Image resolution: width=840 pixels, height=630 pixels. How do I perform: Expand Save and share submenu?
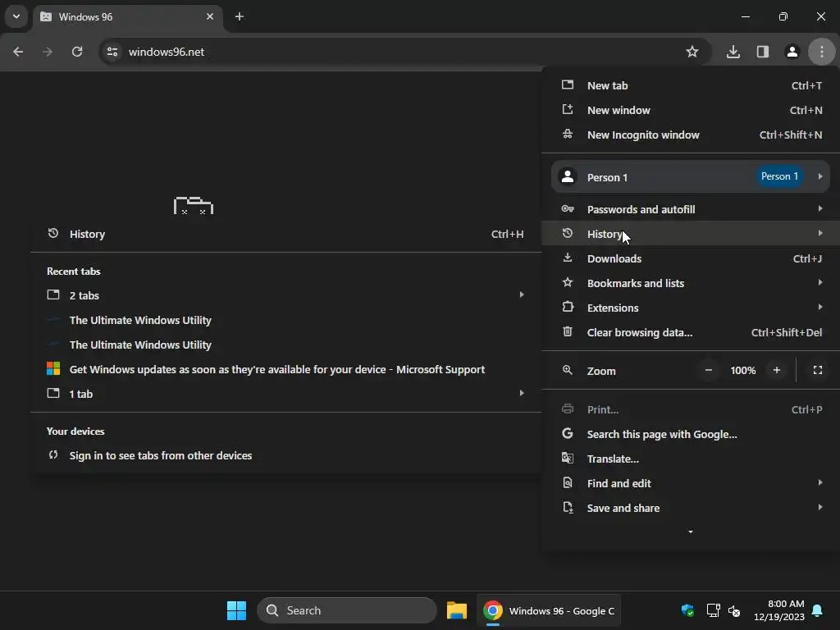point(691,509)
